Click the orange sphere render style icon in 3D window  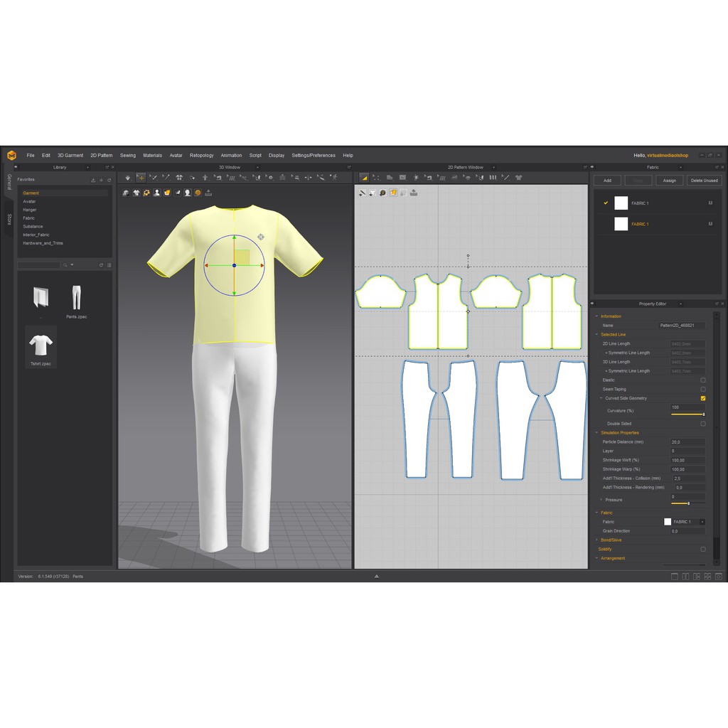(x=198, y=193)
